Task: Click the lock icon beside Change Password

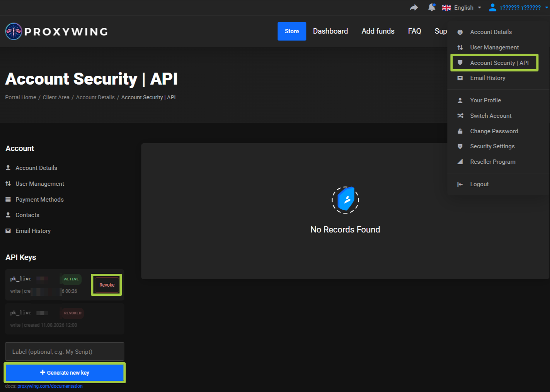Action: 460,131
